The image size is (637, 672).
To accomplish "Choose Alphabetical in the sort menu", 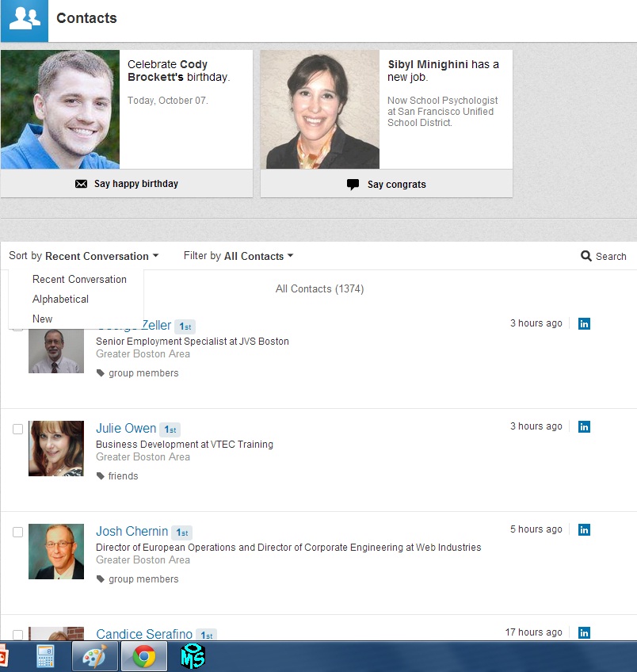I will [60, 299].
